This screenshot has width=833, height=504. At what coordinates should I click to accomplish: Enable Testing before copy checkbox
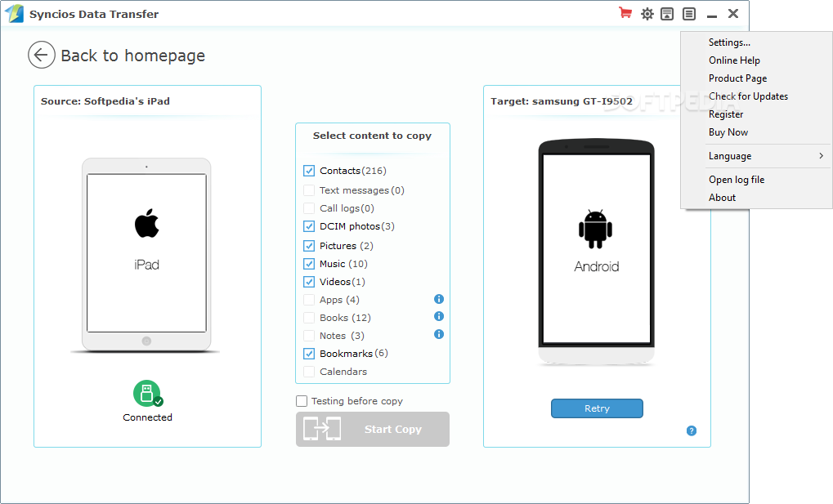(x=302, y=401)
